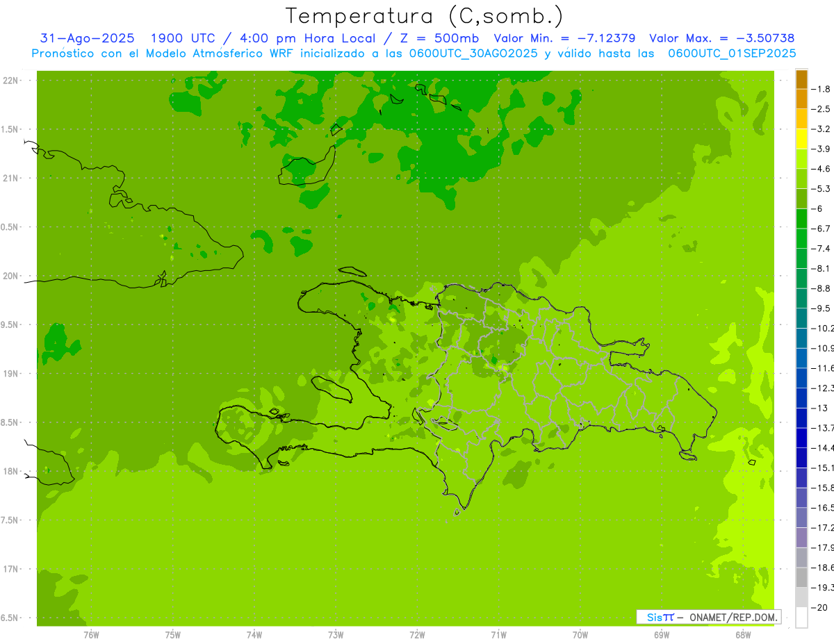Viewport: 834px width, 644px height.
Task: Click the '0600UTC_01SEP2025' valid-until text
Action: pos(732,53)
